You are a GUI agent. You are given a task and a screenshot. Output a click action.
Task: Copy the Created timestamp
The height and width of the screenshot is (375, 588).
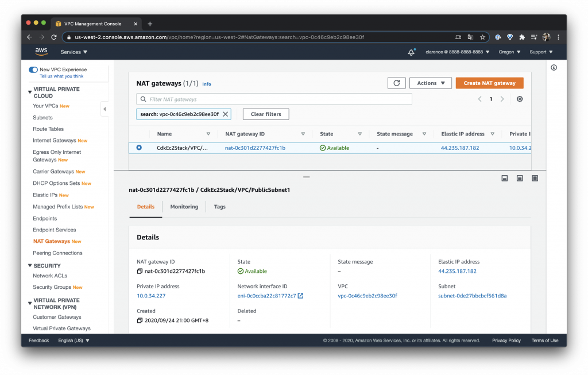140,320
